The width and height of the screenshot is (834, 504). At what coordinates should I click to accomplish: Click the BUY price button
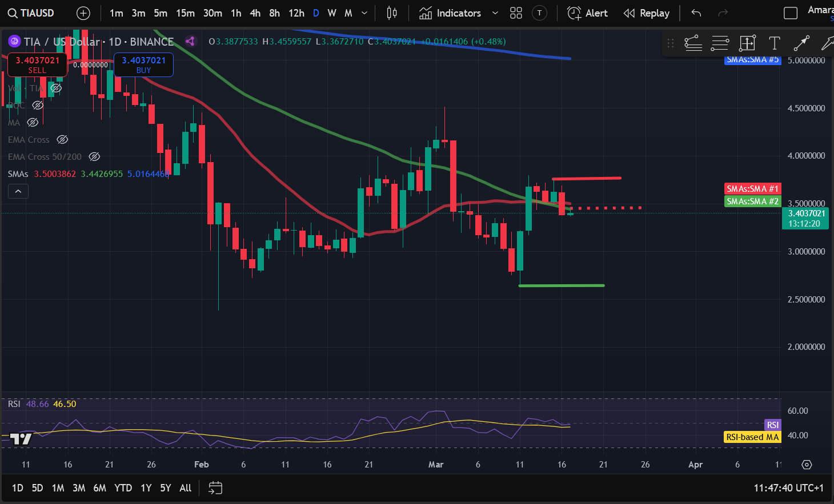tap(143, 64)
